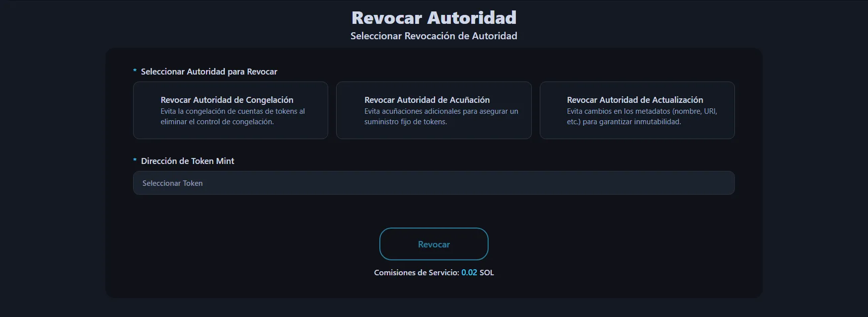Viewport: 868px width, 317px height.
Task: Pick the Revocar Autoridad de Actualización card
Action: [637, 110]
